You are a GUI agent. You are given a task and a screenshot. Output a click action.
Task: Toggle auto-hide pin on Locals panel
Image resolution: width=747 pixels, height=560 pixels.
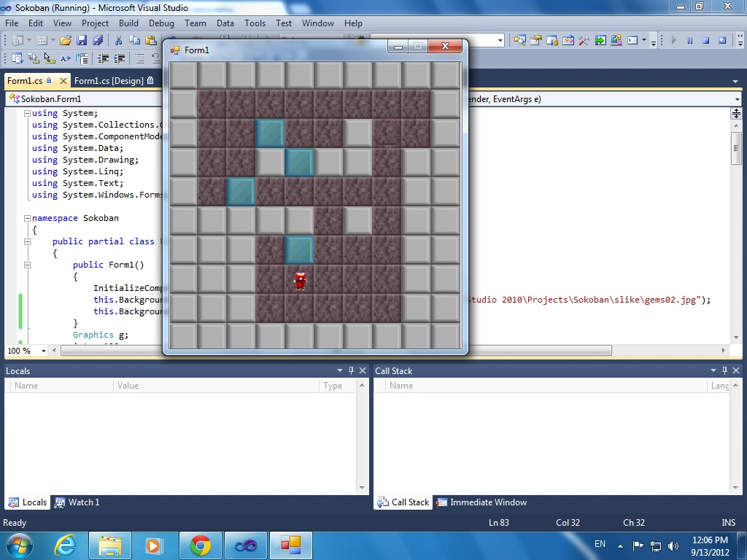[351, 370]
